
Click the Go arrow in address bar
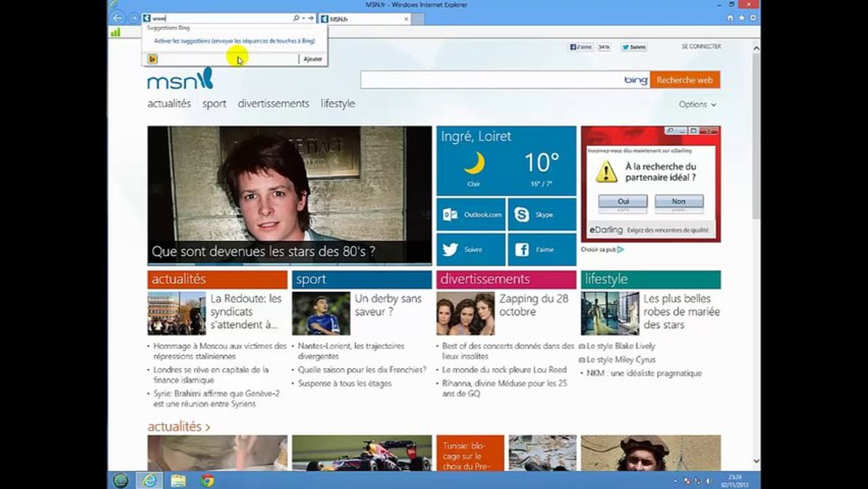[x=311, y=18]
